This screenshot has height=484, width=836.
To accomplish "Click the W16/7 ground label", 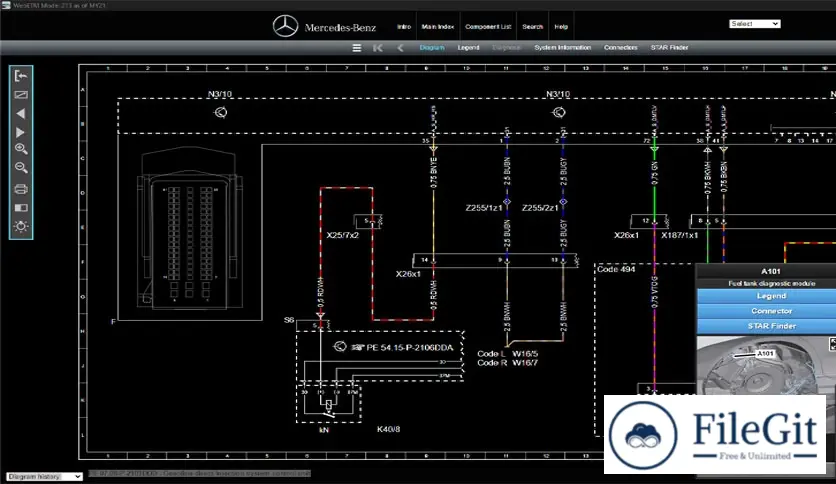I will (x=525, y=363).
